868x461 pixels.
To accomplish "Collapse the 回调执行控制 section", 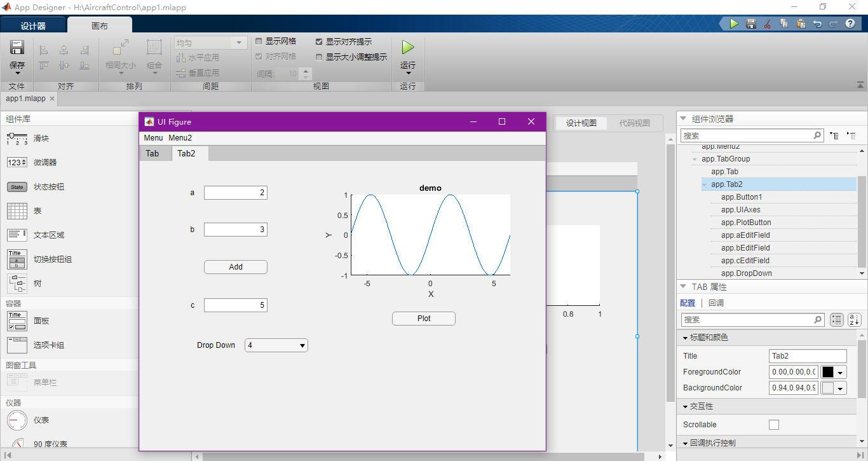I will coord(685,443).
